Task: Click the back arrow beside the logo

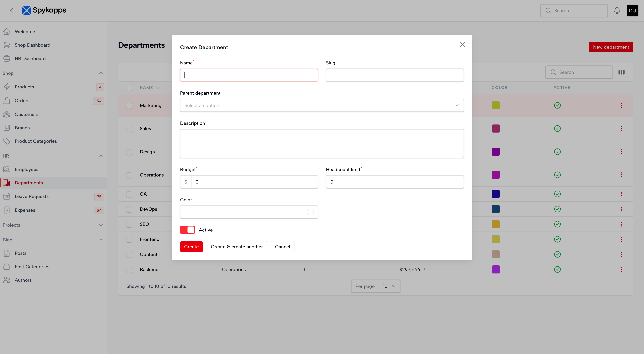Action: [x=12, y=11]
